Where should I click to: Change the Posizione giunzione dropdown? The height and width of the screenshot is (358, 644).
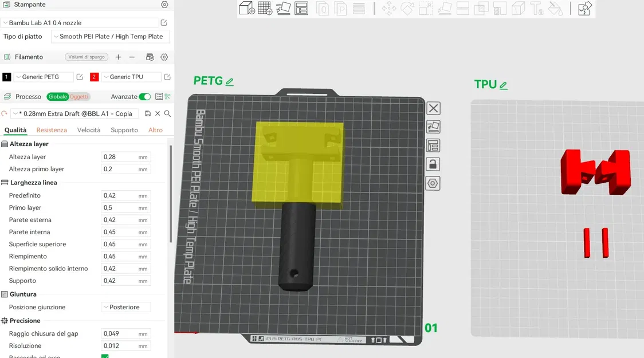point(125,307)
